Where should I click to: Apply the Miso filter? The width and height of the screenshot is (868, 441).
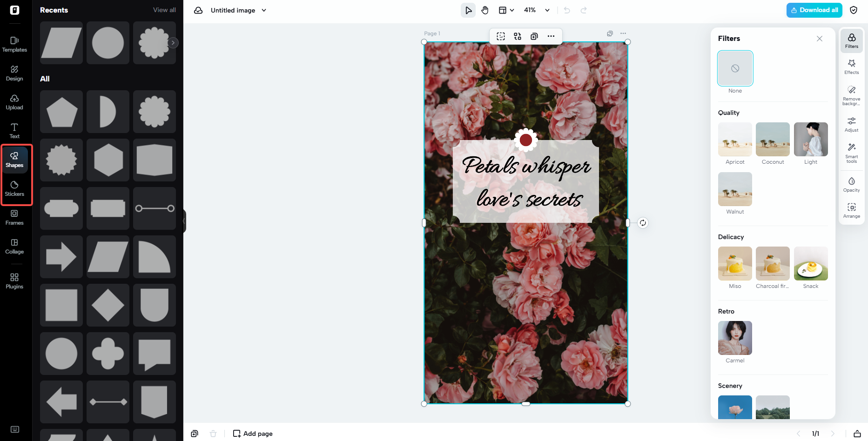[x=735, y=263]
